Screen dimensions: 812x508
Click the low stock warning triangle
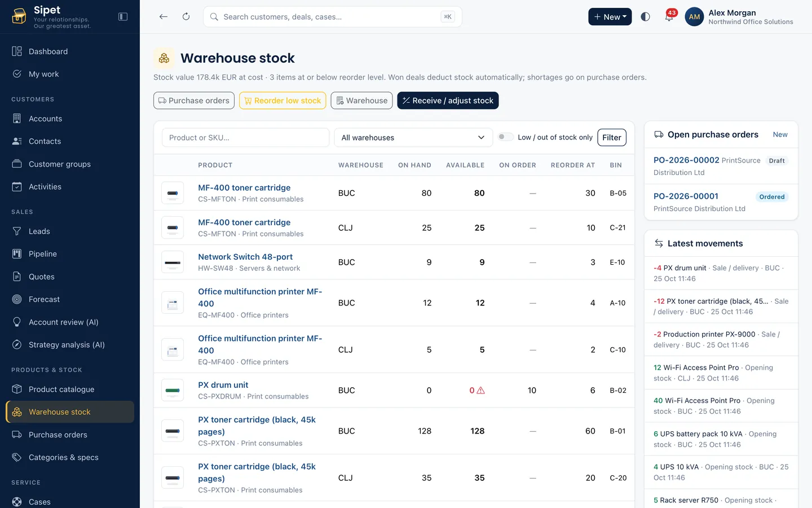pos(481,391)
